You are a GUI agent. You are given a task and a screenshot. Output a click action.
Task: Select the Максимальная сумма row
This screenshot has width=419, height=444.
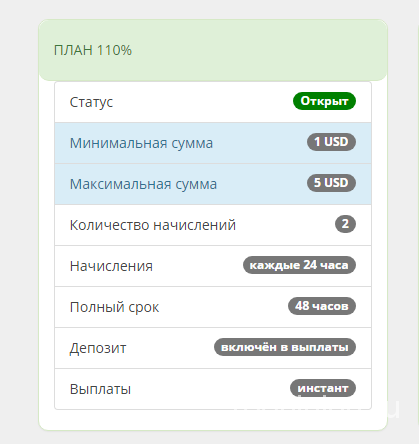tap(213, 184)
